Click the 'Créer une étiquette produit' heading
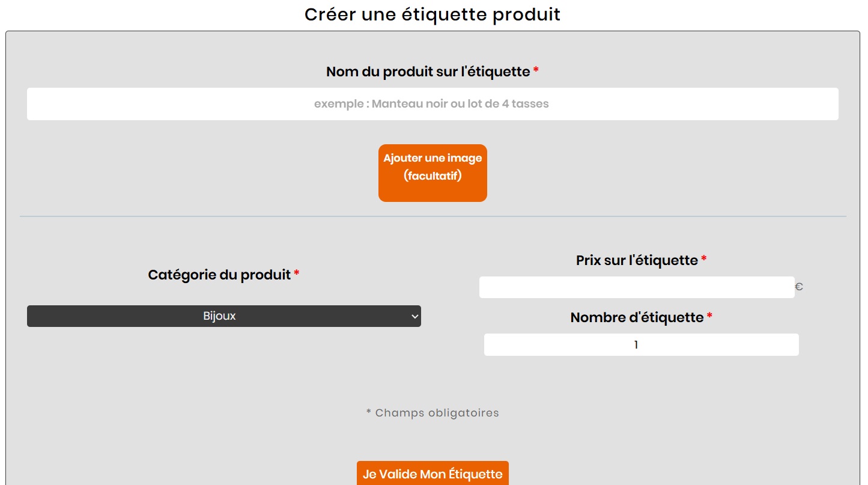The width and height of the screenshot is (868, 485). click(432, 14)
